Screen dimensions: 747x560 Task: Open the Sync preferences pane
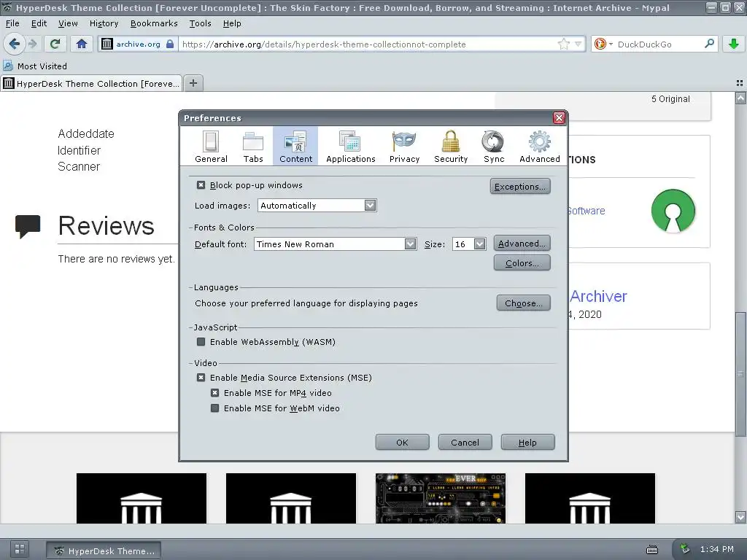(494, 146)
